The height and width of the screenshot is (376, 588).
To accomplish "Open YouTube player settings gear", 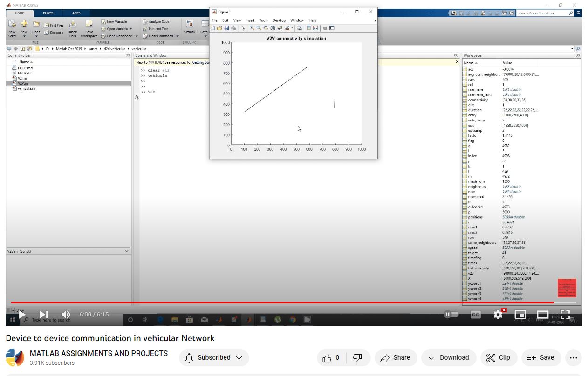I will (x=498, y=315).
